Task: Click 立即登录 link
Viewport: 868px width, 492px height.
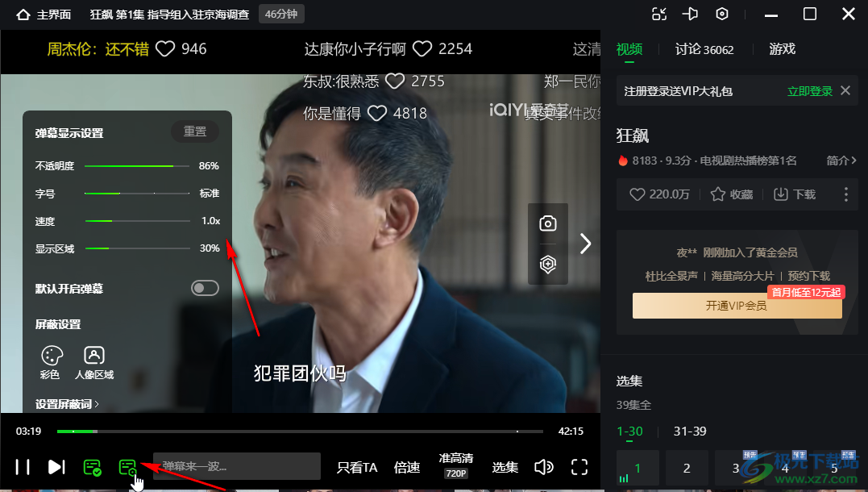Action: (x=810, y=91)
